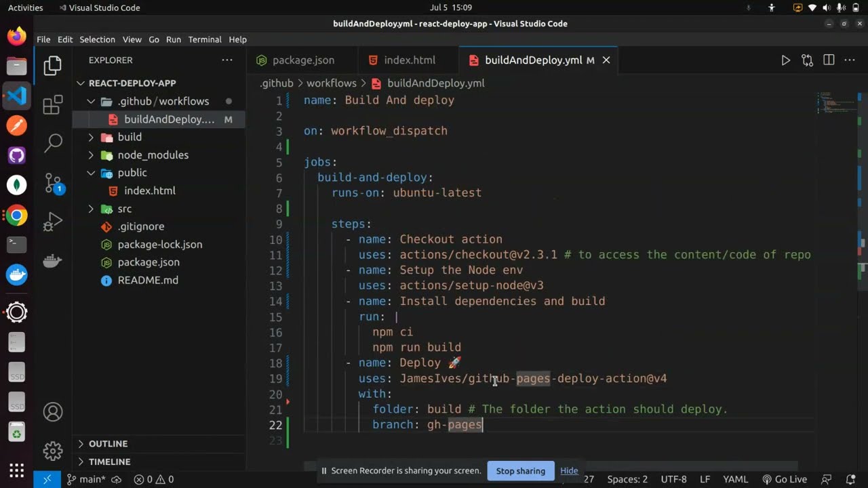Image resolution: width=868 pixels, height=488 pixels.
Task: Change language mode YAML in status bar
Action: click(x=735, y=479)
